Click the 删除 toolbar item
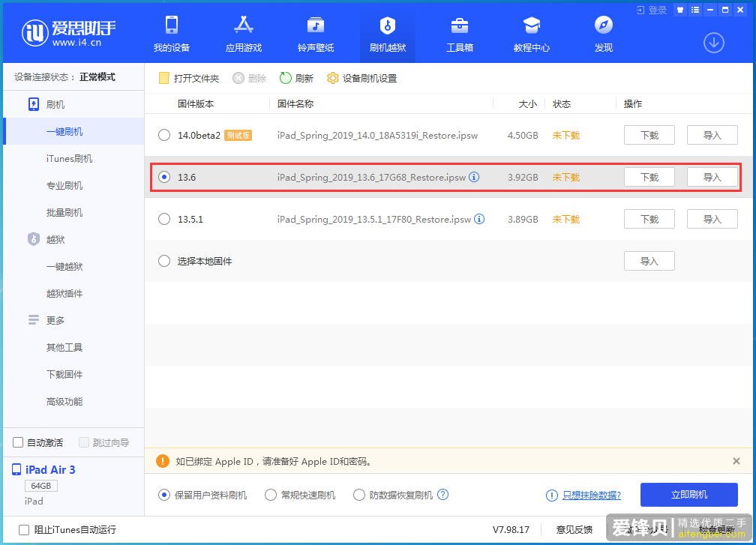This screenshot has height=545, width=756. point(249,78)
